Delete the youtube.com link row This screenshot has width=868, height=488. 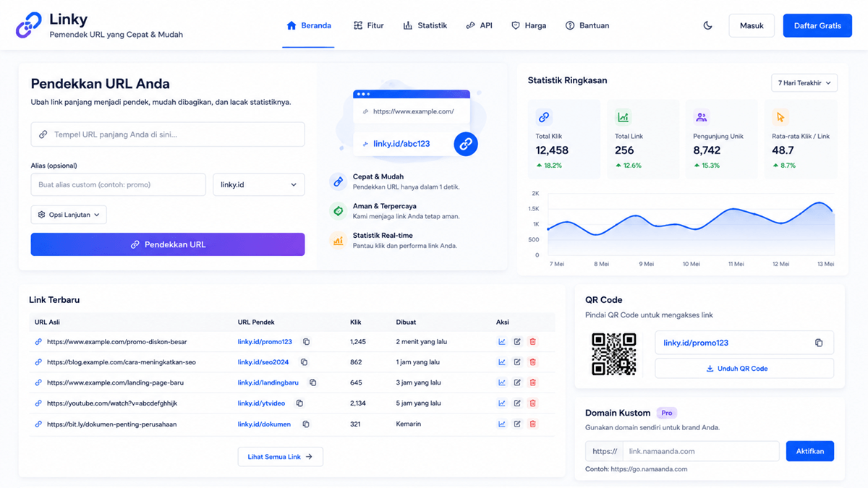(x=533, y=403)
